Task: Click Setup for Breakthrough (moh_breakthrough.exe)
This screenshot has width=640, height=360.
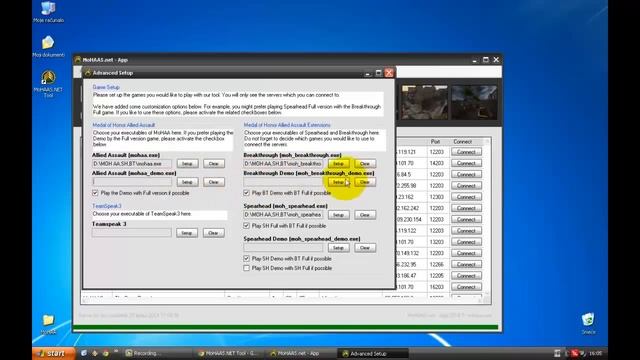Action: click(x=338, y=164)
